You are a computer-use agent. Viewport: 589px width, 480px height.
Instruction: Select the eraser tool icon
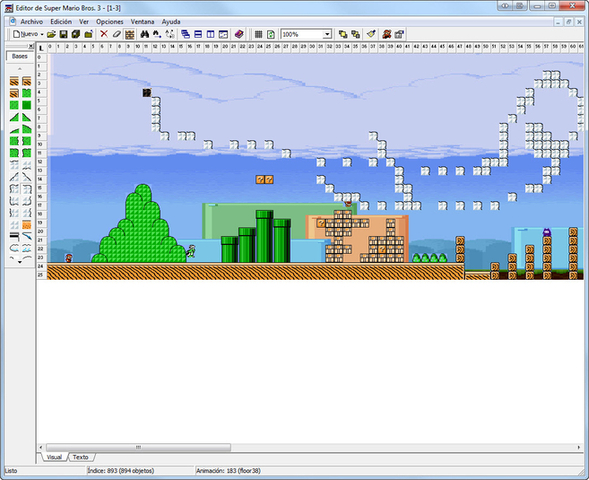(116, 34)
